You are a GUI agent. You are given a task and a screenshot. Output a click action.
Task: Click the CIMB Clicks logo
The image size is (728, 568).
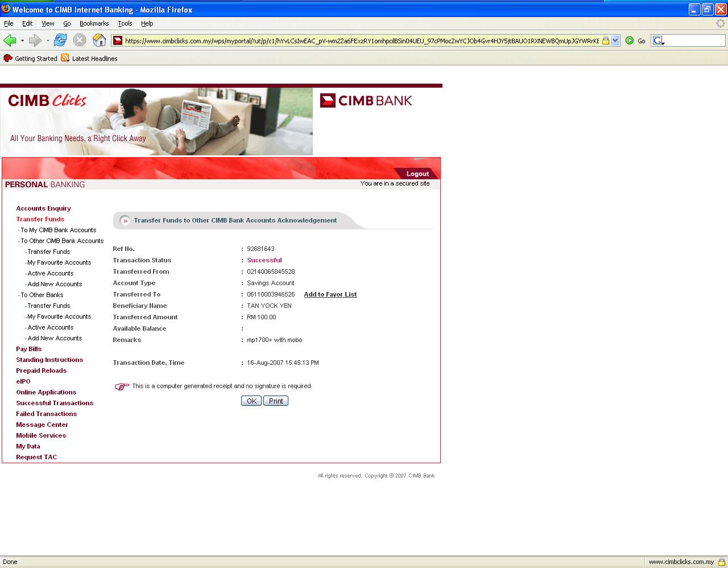47,101
